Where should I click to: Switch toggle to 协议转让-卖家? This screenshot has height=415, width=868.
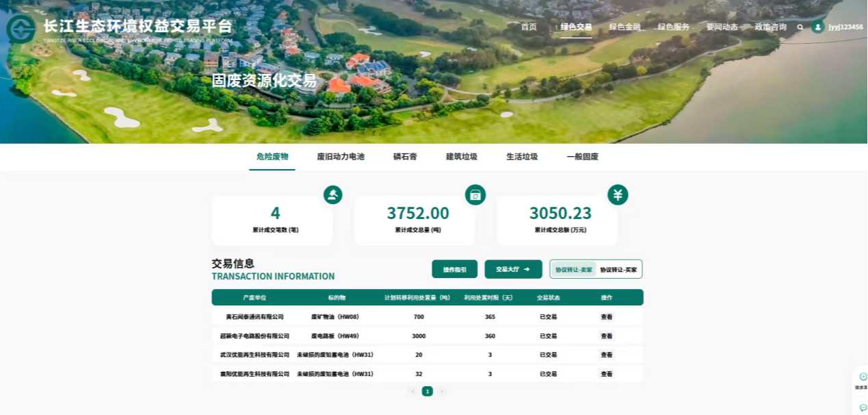coord(573,270)
